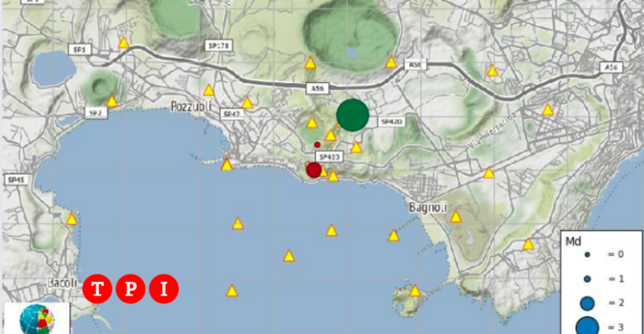Click the Bacoli town label

(x=62, y=283)
